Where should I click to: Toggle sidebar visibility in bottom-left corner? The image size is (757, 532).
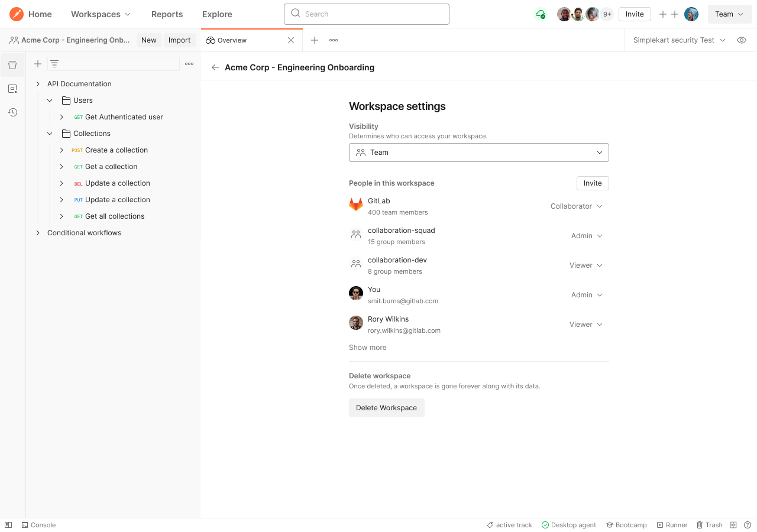[8, 525]
